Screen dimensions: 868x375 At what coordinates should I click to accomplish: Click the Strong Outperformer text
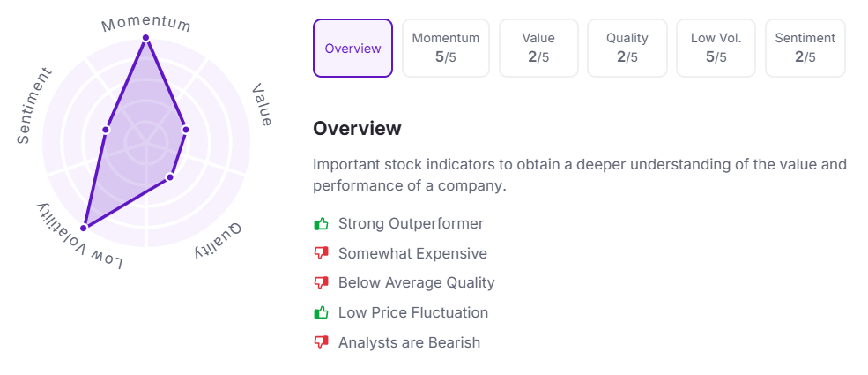point(411,224)
